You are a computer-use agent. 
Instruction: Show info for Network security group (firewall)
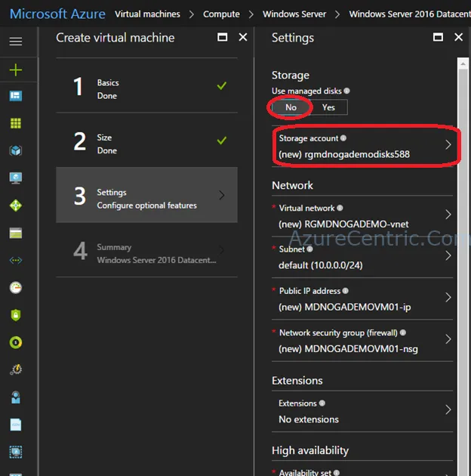tap(403, 332)
